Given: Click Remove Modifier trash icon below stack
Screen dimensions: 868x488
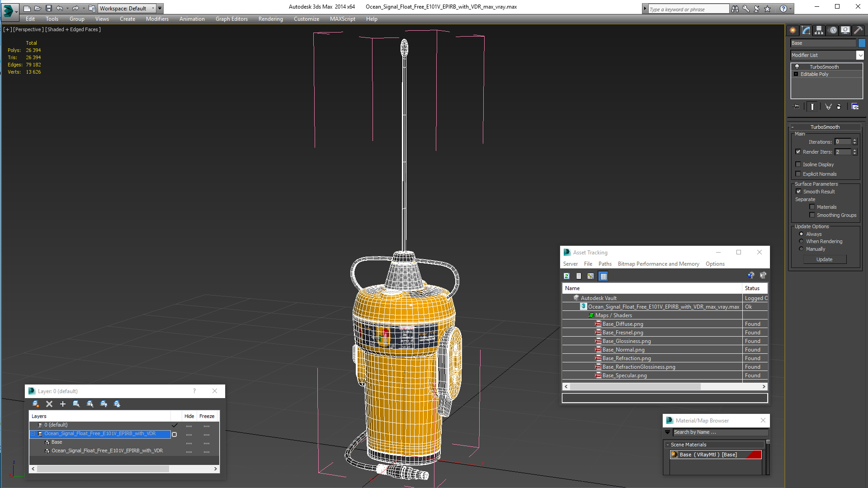Looking at the screenshot, I should [x=839, y=107].
